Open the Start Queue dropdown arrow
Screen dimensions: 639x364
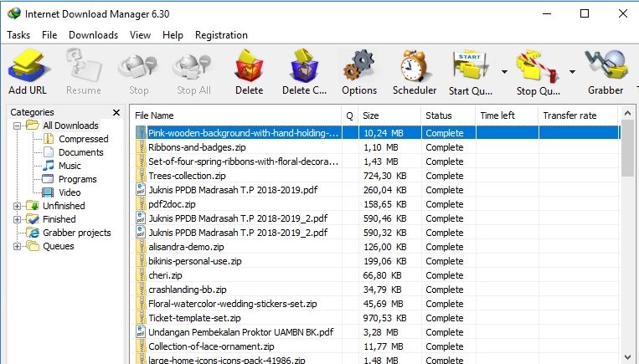[504, 72]
